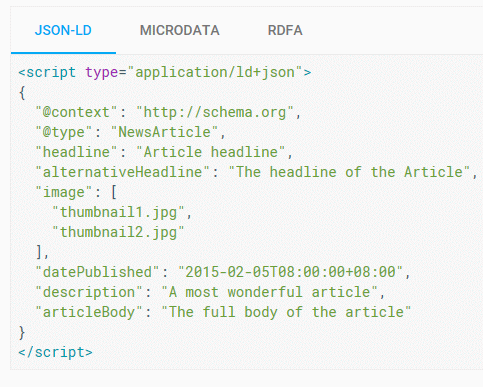Click the "@type": "NewsArticle" line
The image size is (483, 387).
(x=131, y=132)
